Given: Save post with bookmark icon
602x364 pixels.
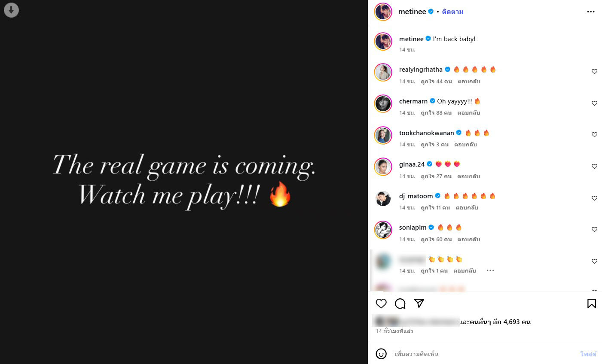Looking at the screenshot, I should pyautogui.click(x=592, y=303).
